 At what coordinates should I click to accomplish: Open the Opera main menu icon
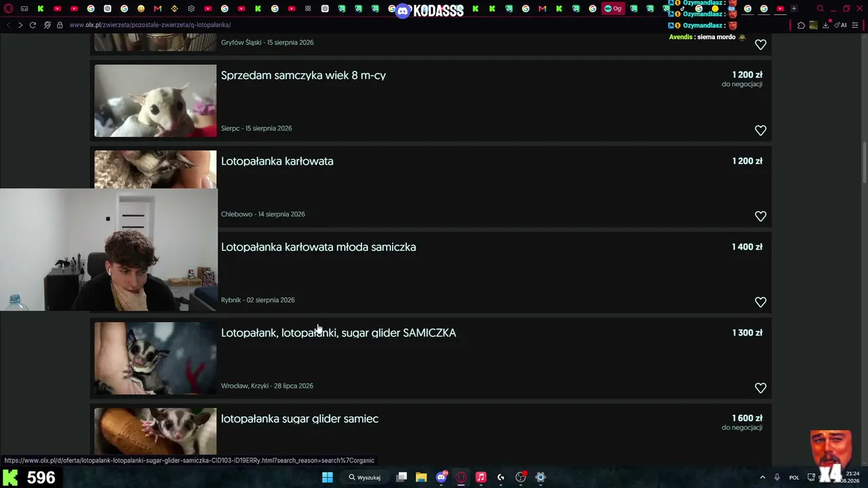click(8, 9)
